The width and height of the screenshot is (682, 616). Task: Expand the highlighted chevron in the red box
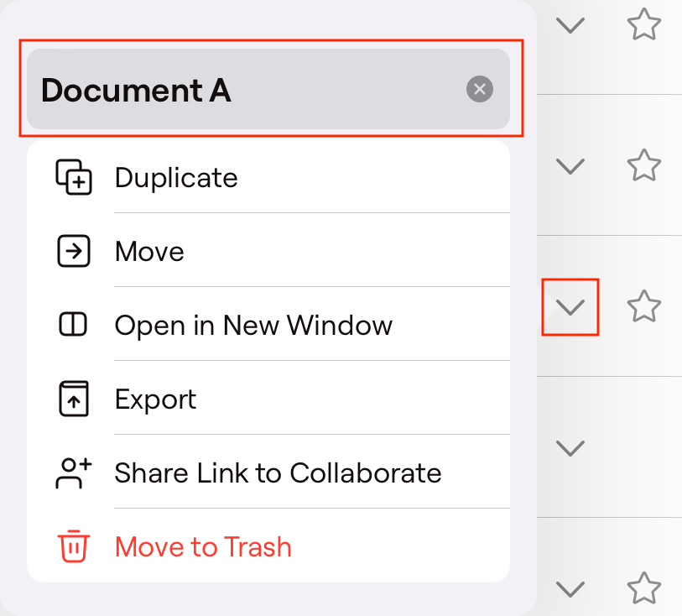coord(570,308)
